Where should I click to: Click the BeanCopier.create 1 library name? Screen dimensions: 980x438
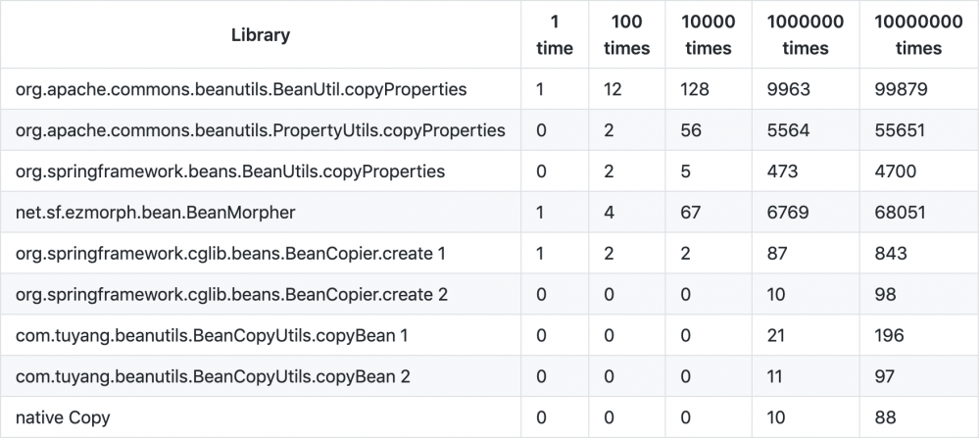click(231, 254)
